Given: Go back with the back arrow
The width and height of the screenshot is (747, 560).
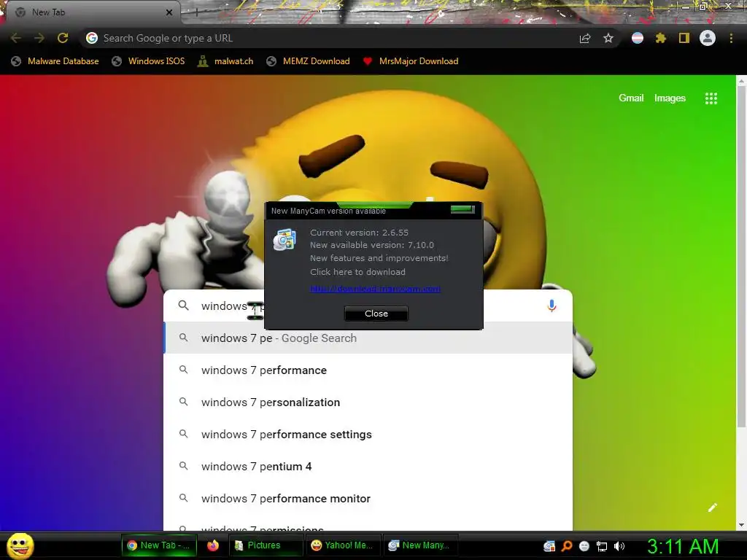Looking at the screenshot, I should point(16,38).
